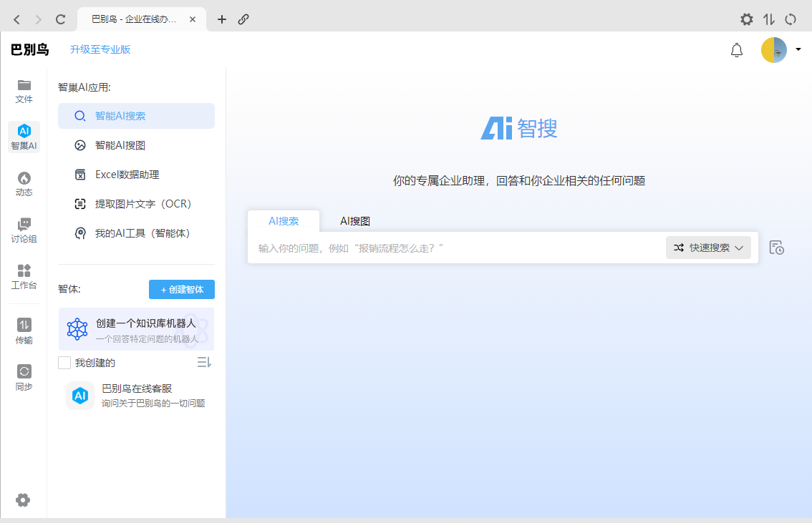Click the user avatar picture
Image resolution: width=812 pixels, height=523 pixels.
pos(773,50)
